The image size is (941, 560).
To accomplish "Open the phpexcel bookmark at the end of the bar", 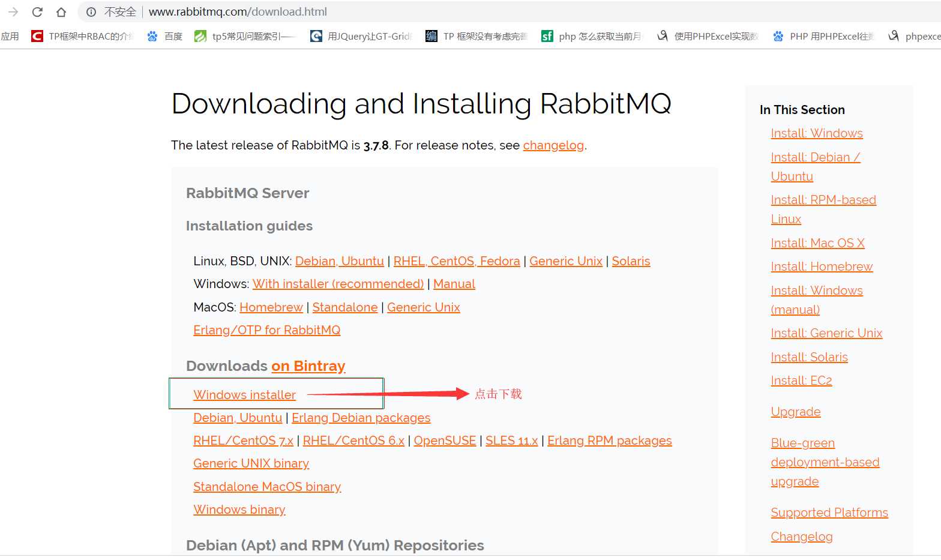I will click(915, 37).
